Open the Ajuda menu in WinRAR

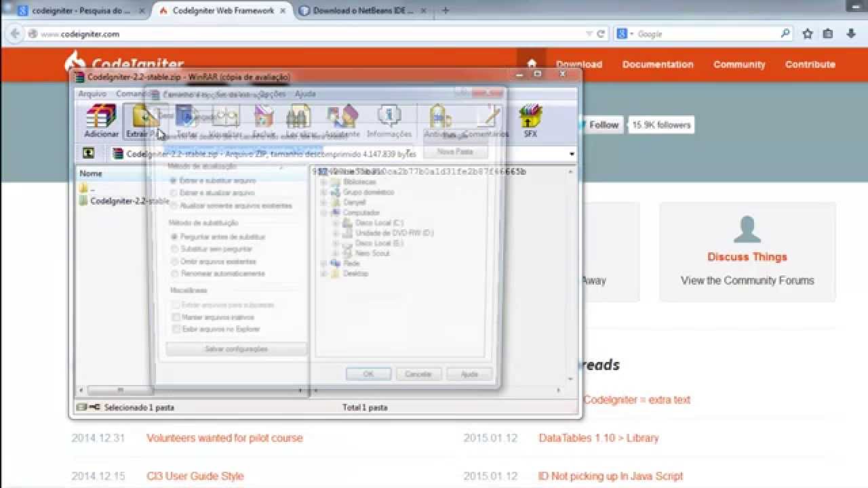tap(305, 94)
